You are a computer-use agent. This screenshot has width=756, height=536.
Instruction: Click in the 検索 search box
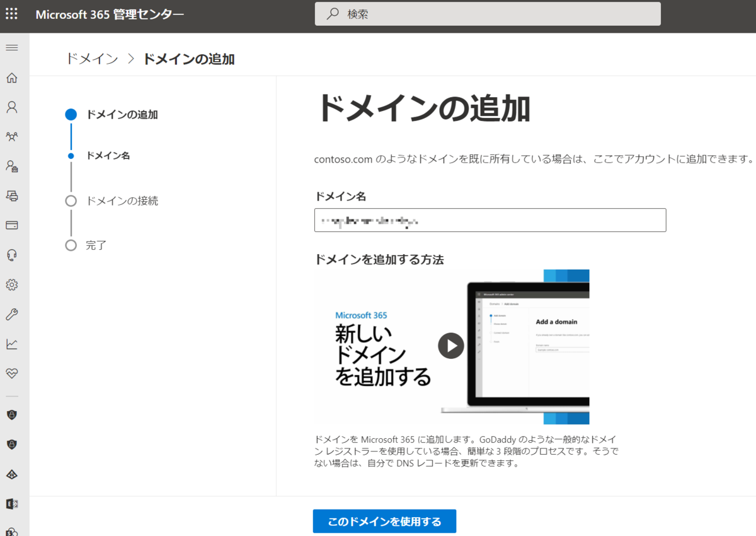[488, 14]
